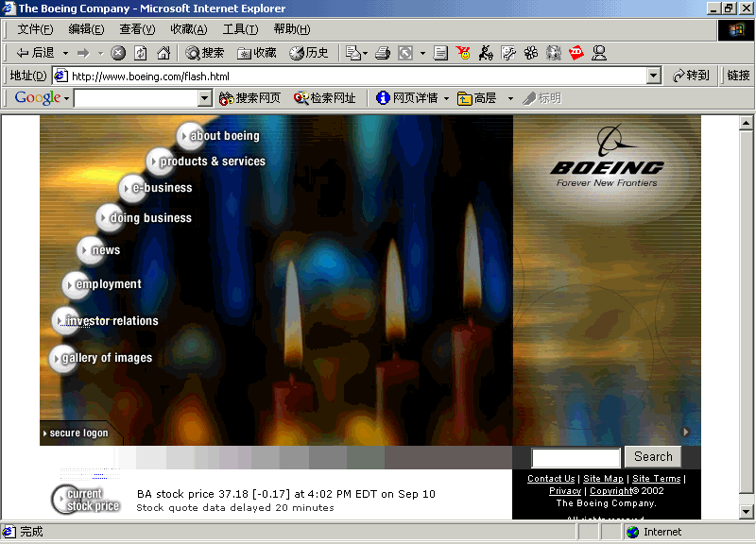Click the red chat bubble toolbar icon
This screenshot has height=544, width=756.
576,53
